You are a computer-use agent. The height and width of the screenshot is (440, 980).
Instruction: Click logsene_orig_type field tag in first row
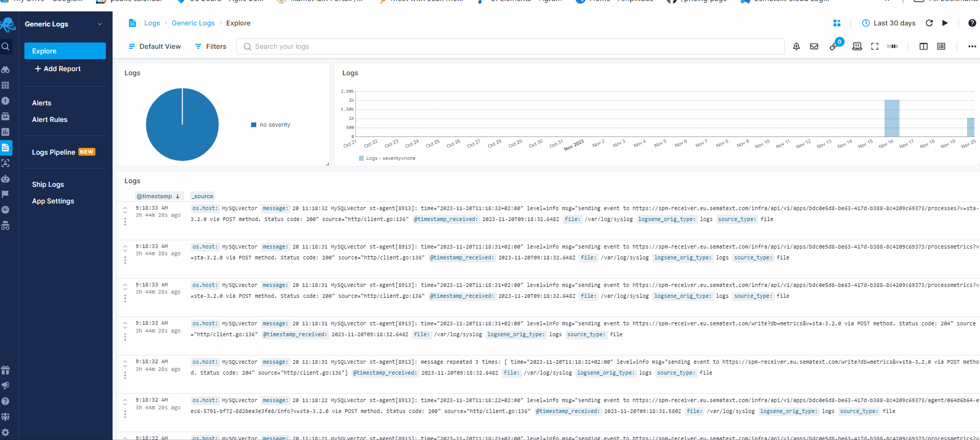tap(667, 219)
